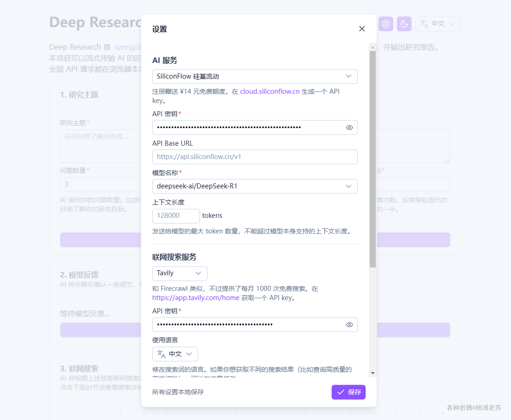Click the question count field showing 3
Image resolution: width=511 pixels, height=420 pixels.
point(101,185)
